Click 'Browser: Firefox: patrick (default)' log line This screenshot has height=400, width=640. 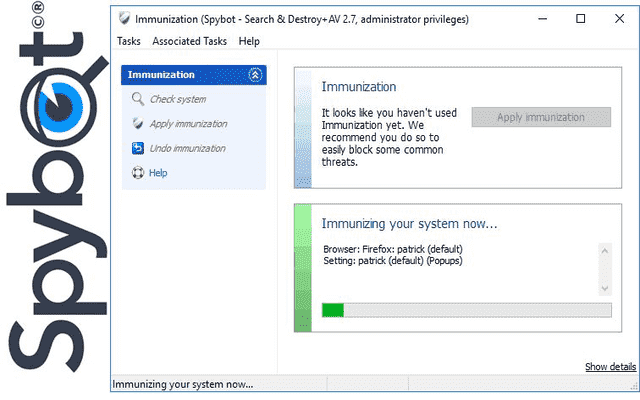click(x=393, y=249)
